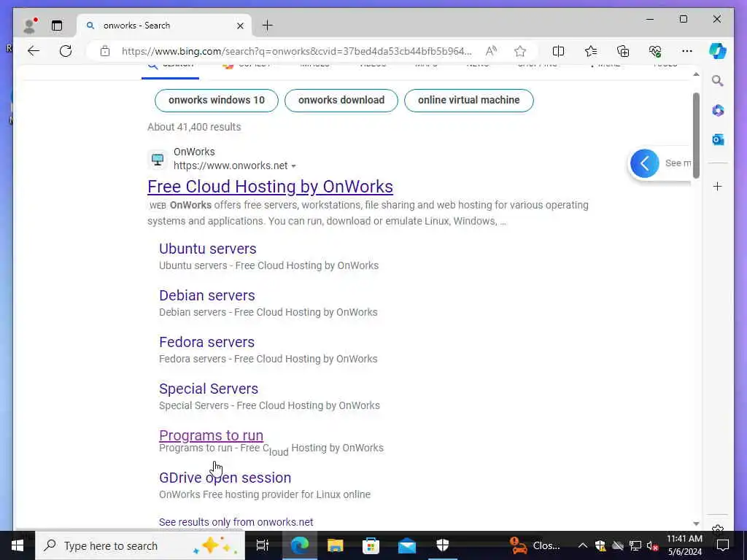This screenshot has height=560, width=747.
Task: Open Task View on taskbar
Action: 263,545
